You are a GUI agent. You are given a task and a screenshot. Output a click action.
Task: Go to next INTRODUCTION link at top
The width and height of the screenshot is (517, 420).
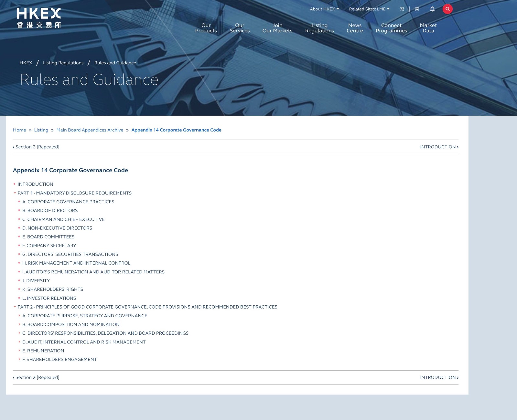pos(439,147)
